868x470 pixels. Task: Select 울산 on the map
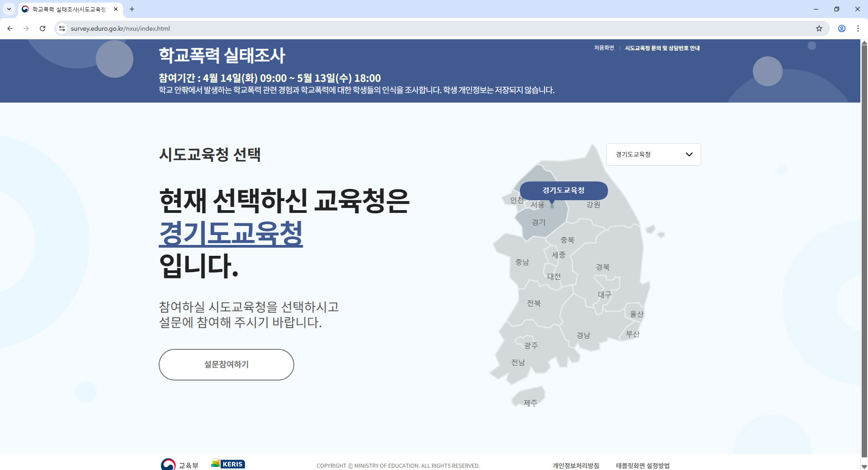pyautogui.click(x=637, y=314)
